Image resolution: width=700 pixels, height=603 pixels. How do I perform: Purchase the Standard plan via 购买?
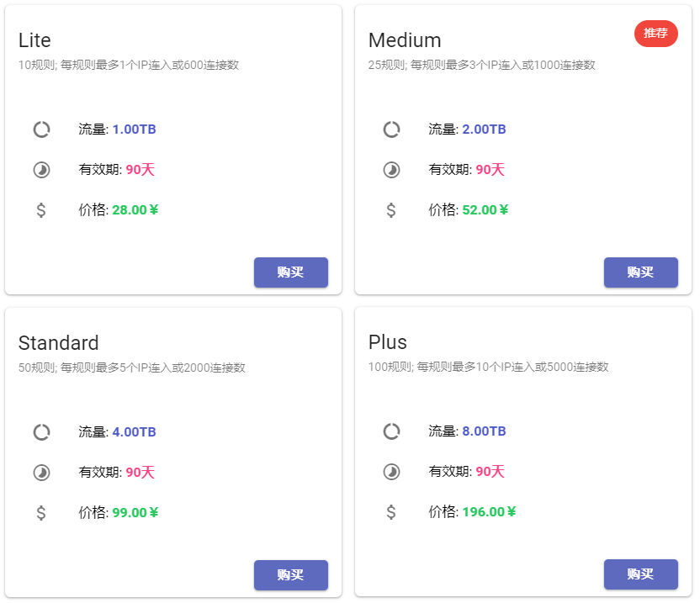tap(291, 575)
